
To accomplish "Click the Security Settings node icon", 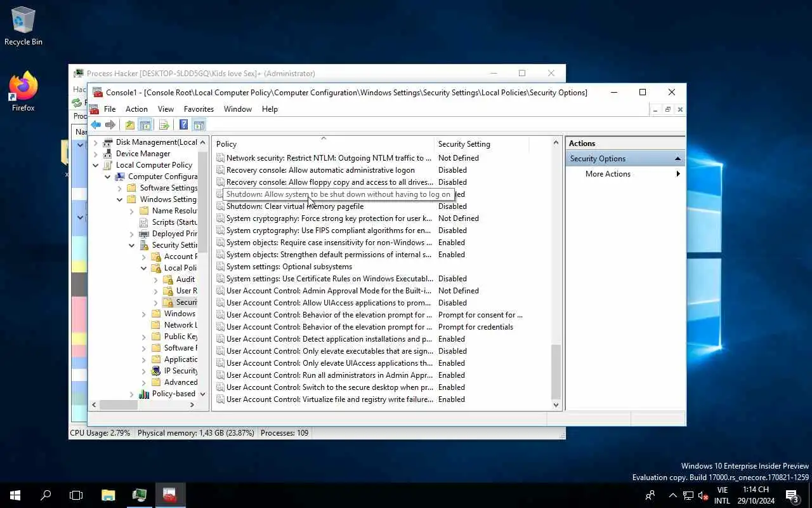I will (144, 245).
